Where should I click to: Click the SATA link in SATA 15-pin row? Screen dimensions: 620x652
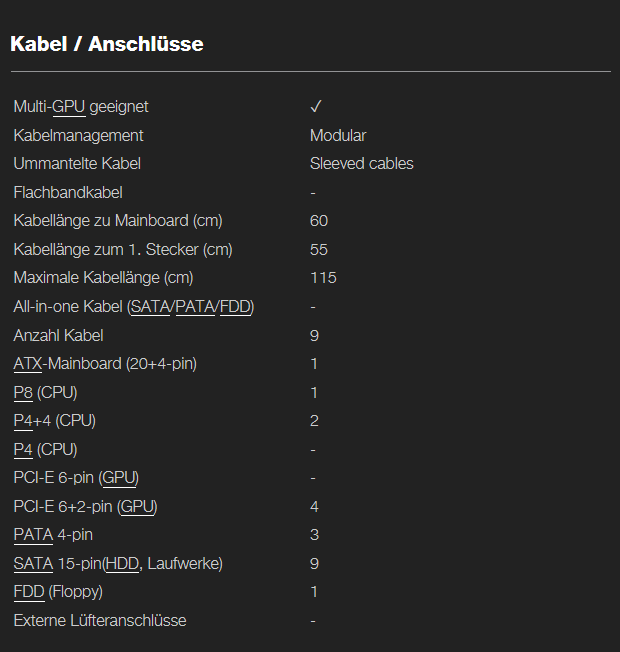[33, 564]
